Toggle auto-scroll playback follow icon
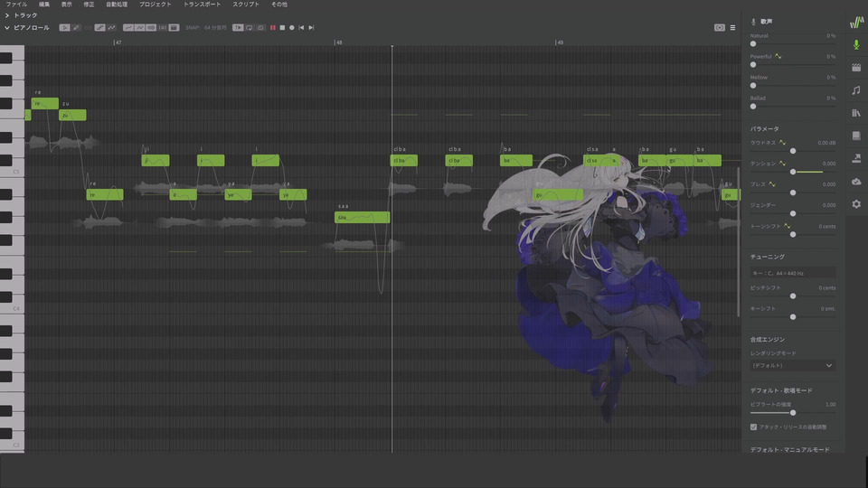This screenshot has height=488, width=868. click(x=238, y=28)
